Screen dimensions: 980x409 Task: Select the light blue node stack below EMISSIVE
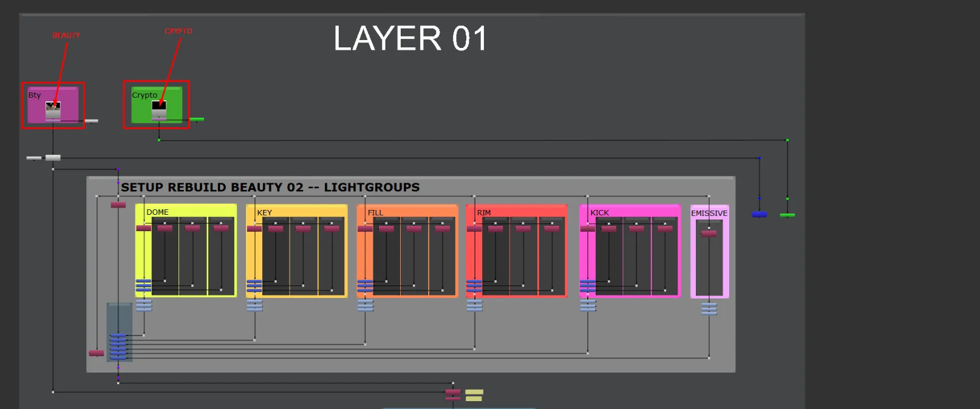(x=709, y=309)
